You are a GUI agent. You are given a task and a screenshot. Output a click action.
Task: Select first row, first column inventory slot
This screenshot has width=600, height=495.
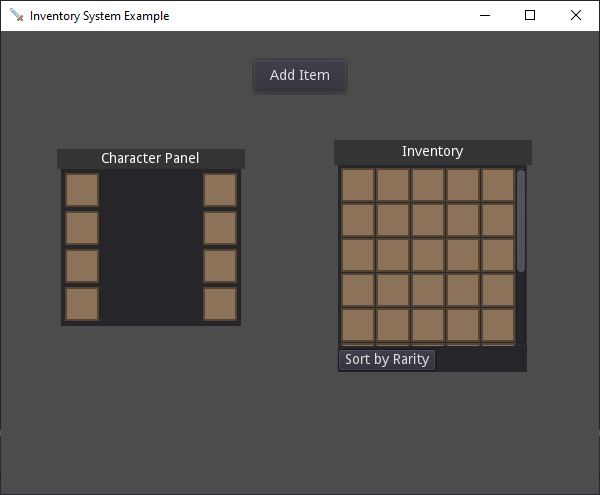pyautogui.click(x=358, y=185)
